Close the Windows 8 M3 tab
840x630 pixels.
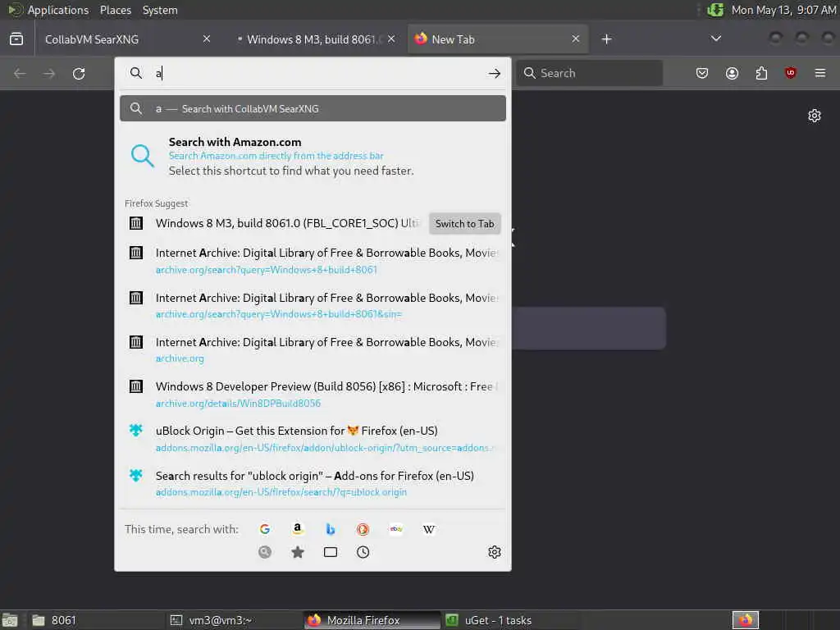coord(391,39)
